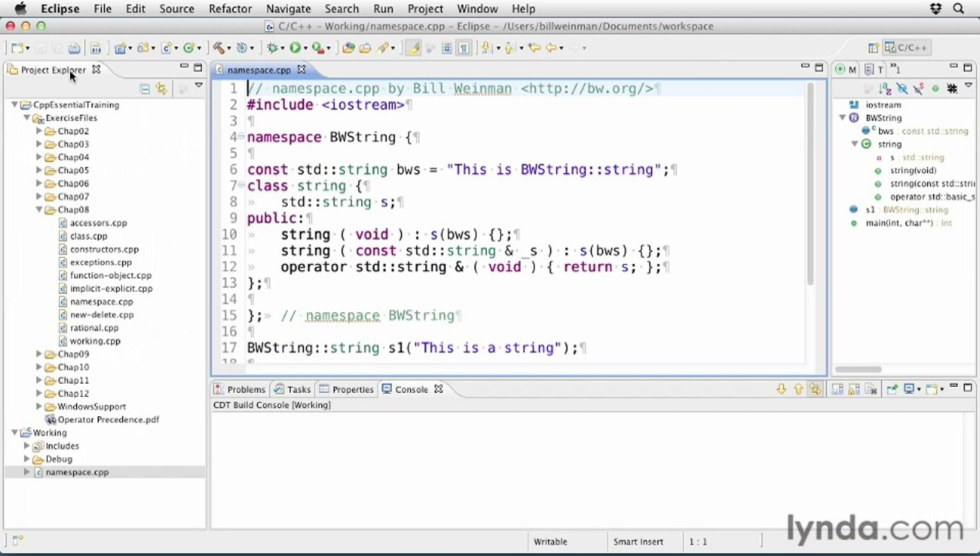Show hidden views overflow chevron in Outline panel
Image resolution: width=980 pixels, height=556 pixels.
tap(894, 69)
